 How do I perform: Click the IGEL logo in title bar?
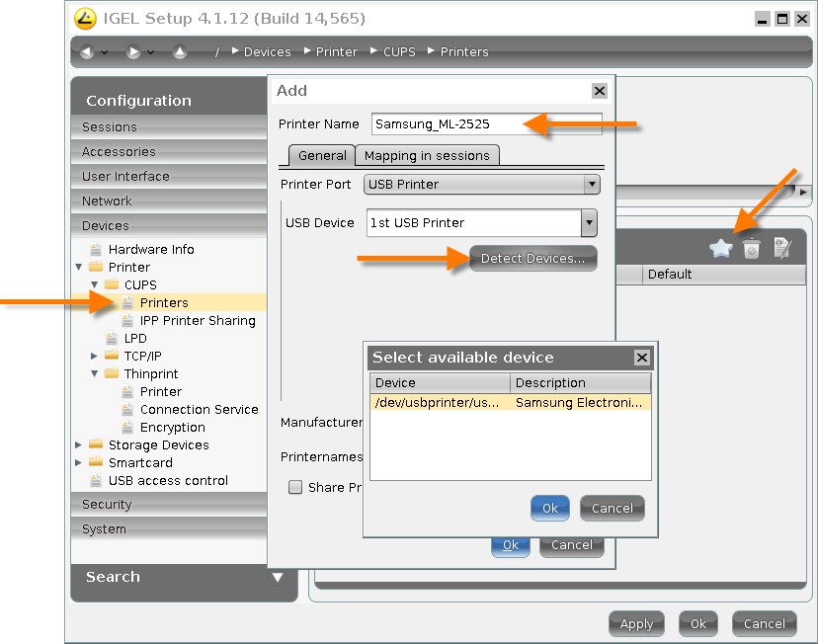[85, 18]
